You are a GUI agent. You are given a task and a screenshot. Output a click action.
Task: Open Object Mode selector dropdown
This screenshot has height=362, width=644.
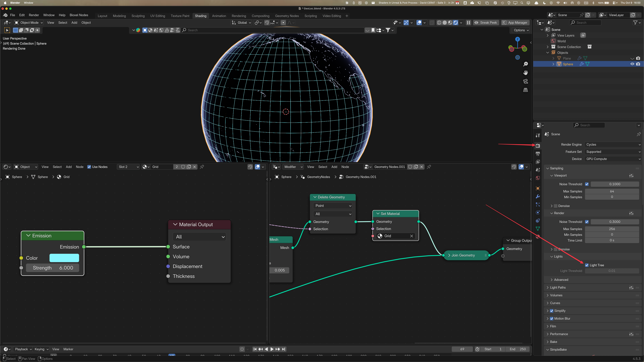(x=29, y=23)
